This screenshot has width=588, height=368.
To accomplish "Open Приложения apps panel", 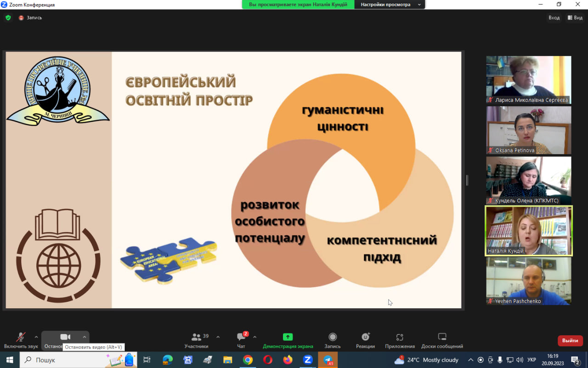I will tap(400, 340).
